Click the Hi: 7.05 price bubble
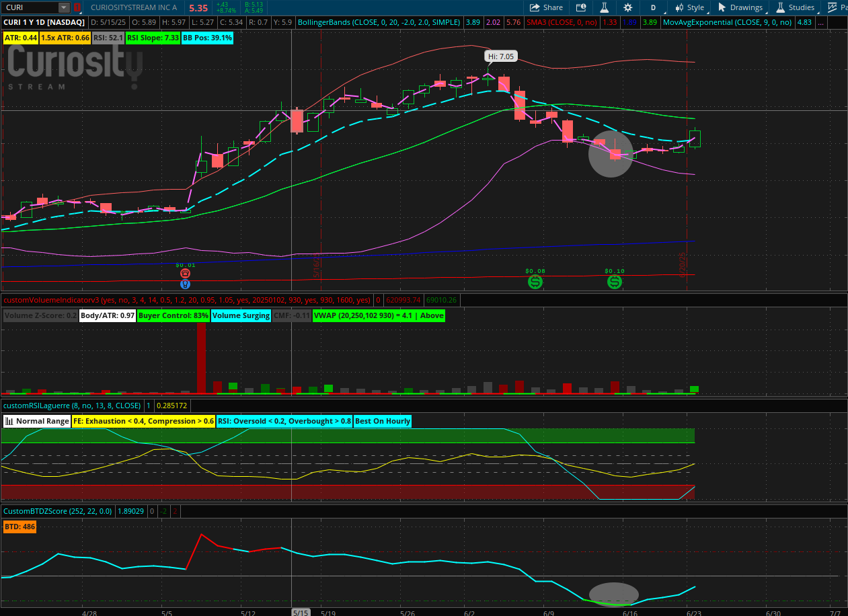 click(x=501, y=56)
